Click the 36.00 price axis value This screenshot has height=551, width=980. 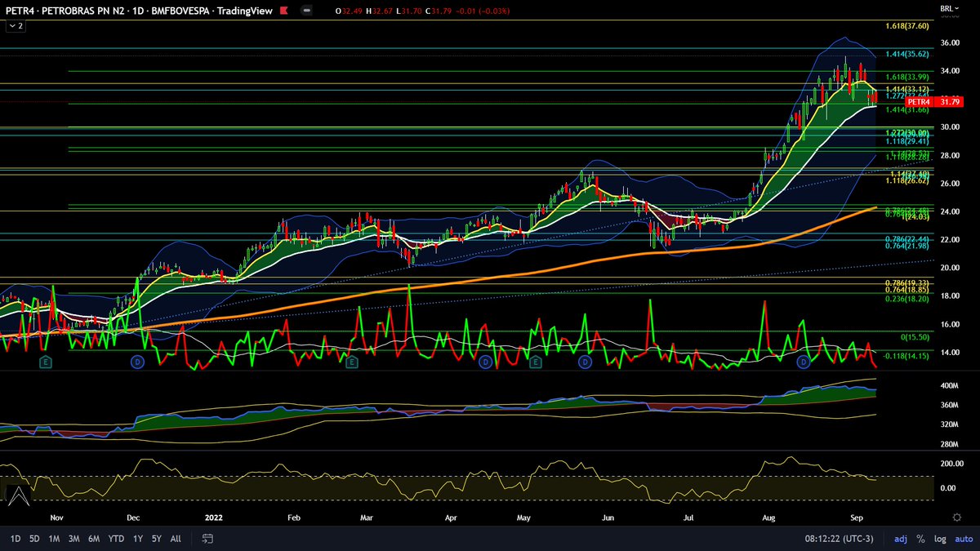(x=949, y=42)
